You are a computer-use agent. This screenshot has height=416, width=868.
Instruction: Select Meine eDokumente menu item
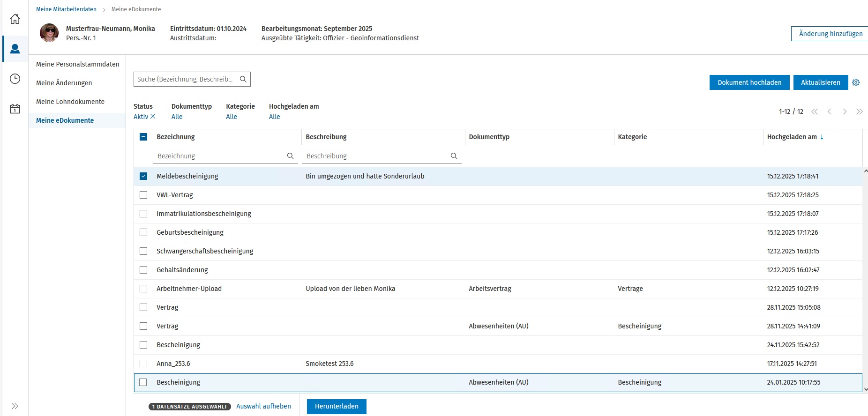tap(77, 120)
